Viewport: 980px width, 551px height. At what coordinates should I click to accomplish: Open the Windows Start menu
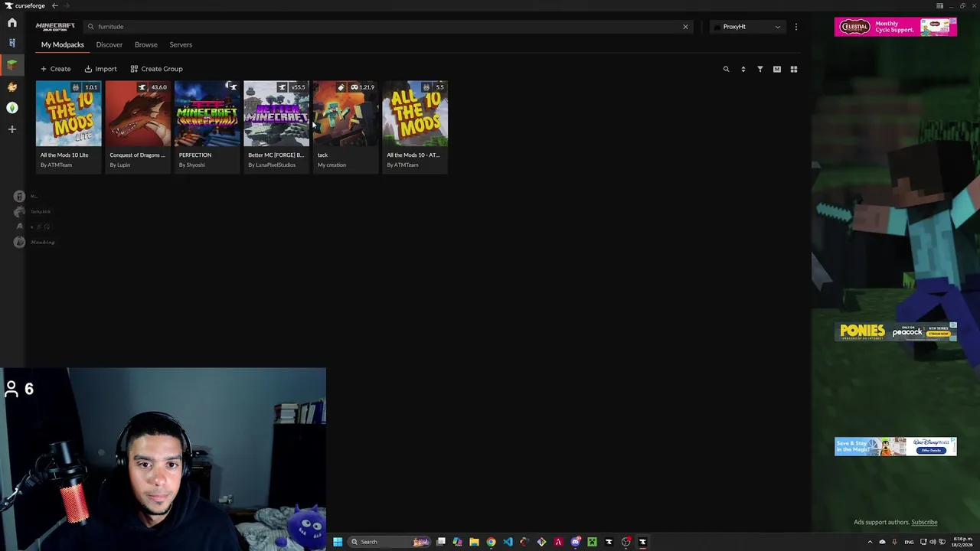[337, 542]
